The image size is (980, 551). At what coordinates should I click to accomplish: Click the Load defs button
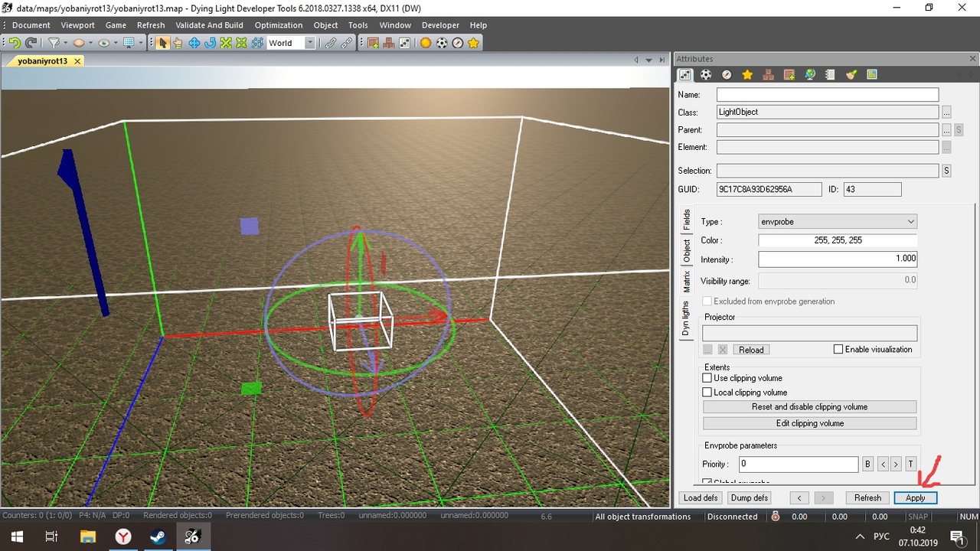(x=701, y=498)
